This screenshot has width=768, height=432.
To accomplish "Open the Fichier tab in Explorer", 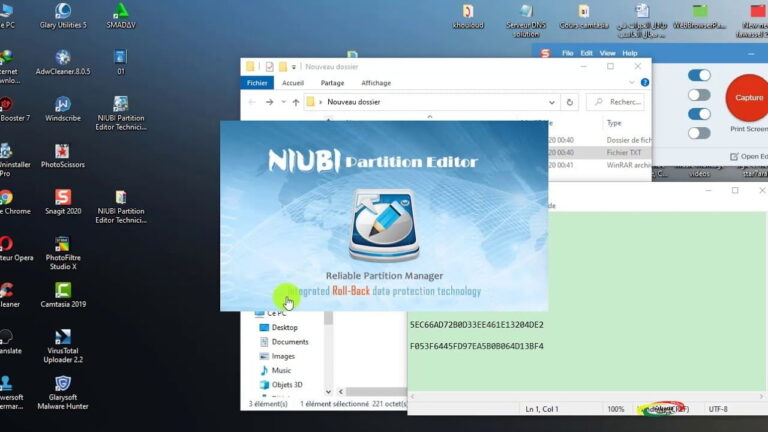I will click(x=257, y=83).
